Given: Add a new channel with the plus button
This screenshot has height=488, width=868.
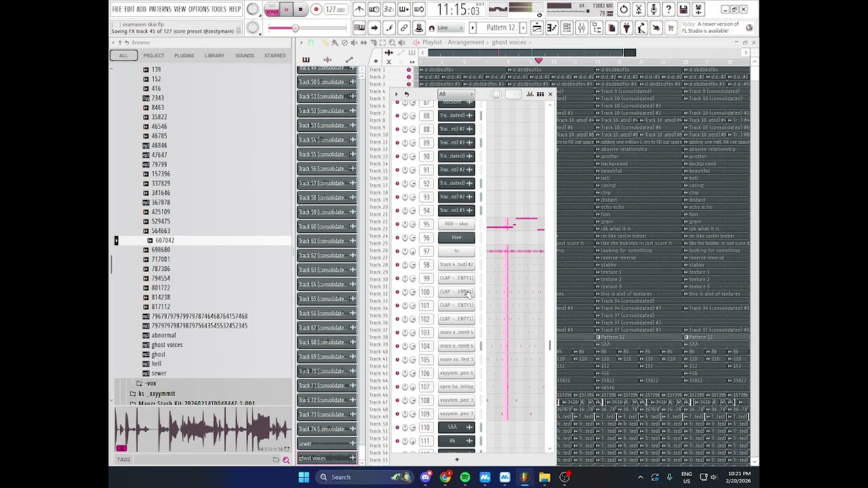Looking at the screenshot, I should point(456,460).
